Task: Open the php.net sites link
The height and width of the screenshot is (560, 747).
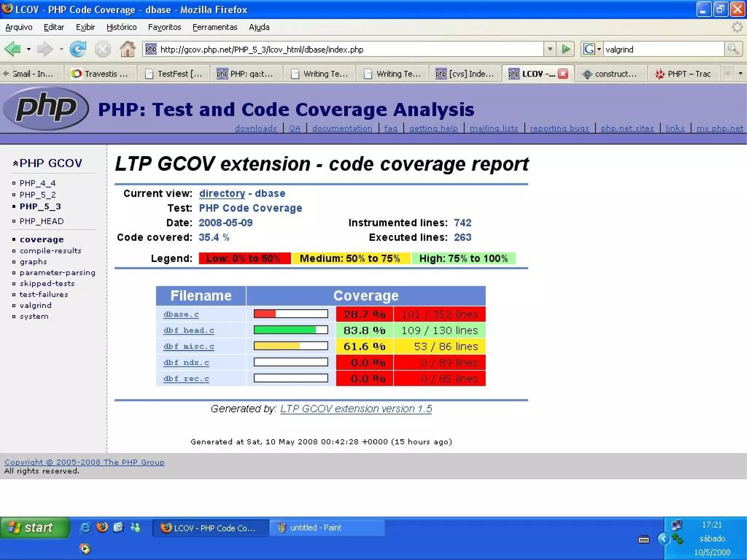Action: [627, 128]
